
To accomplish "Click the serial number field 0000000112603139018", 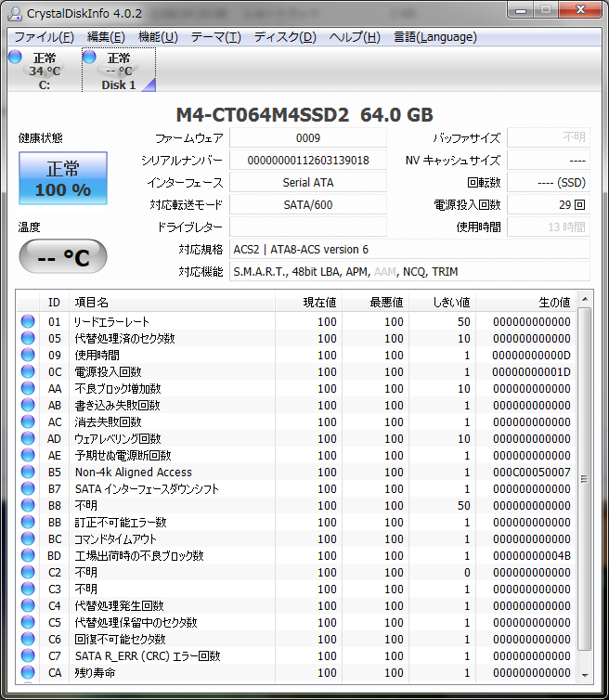I will click(308, 161).
